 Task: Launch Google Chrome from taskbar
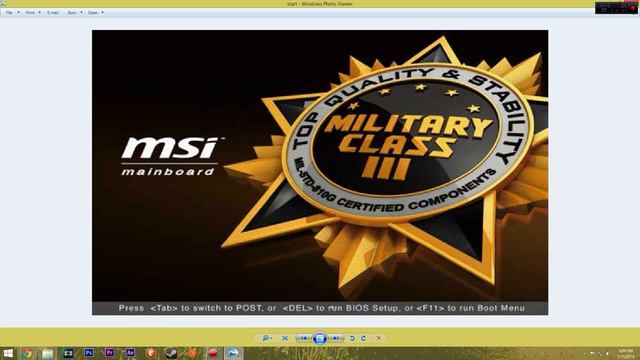(27, 353)
